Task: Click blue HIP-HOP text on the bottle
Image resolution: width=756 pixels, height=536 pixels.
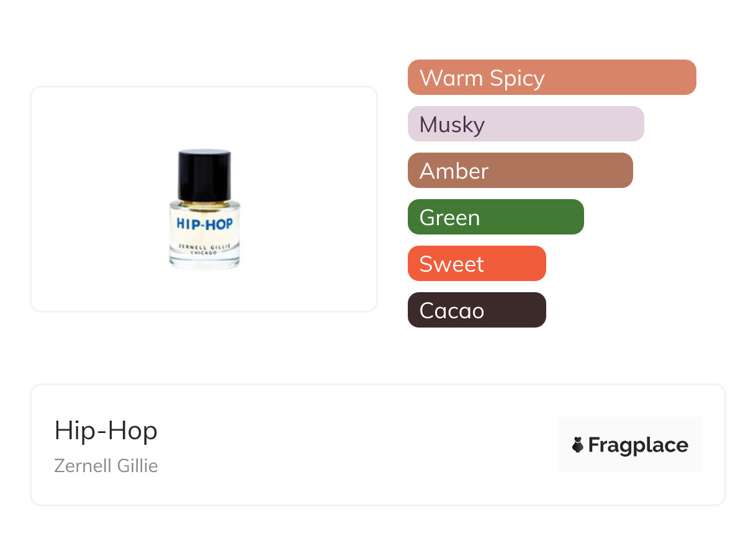Action: tap(204, 223)
